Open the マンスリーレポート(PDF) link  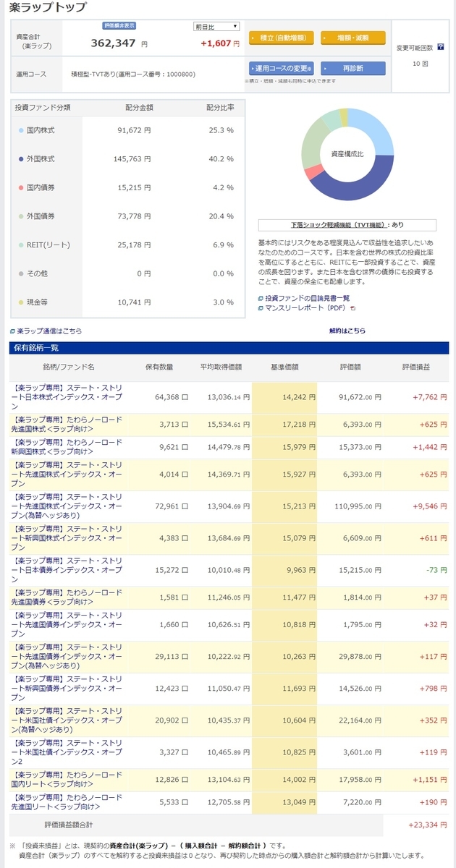(x=305, y=308)
